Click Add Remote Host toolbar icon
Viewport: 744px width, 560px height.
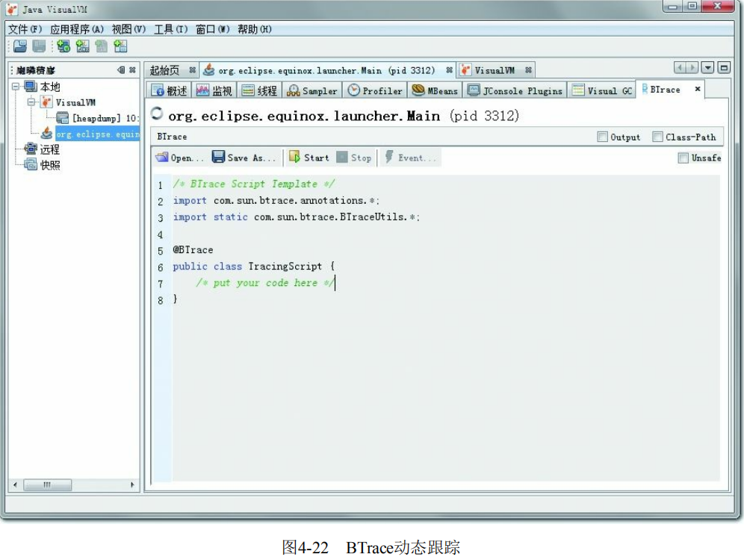pos(63,46)
